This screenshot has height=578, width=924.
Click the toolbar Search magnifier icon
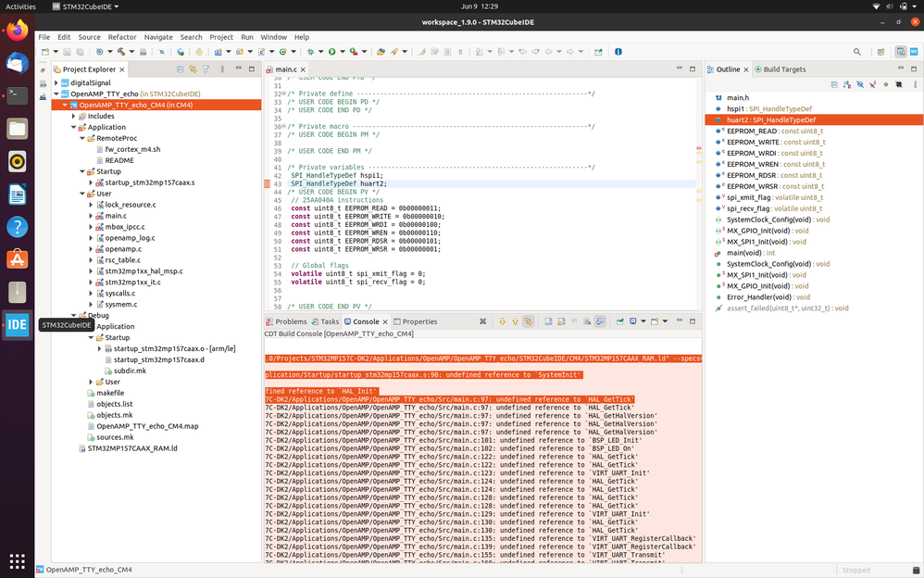pyautogui.click(x=856, y=52)
